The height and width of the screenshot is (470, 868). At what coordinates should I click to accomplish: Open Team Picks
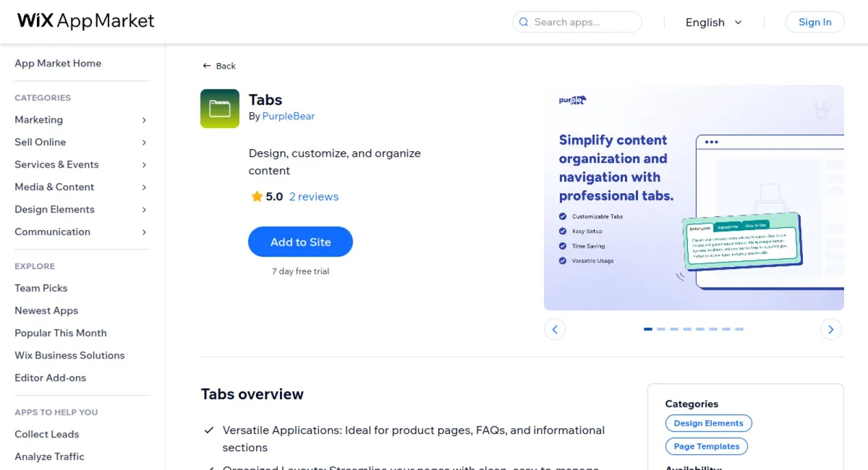coord(41,288)
